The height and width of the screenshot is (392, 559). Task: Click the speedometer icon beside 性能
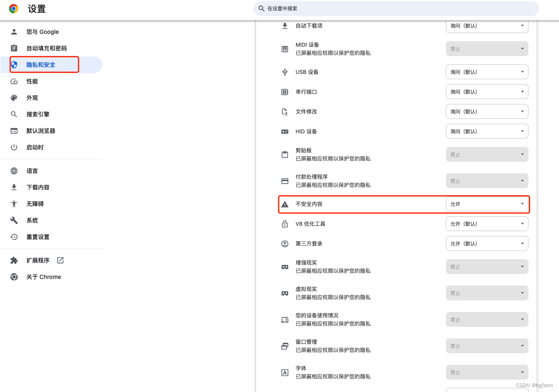click(x=14, y=81)
